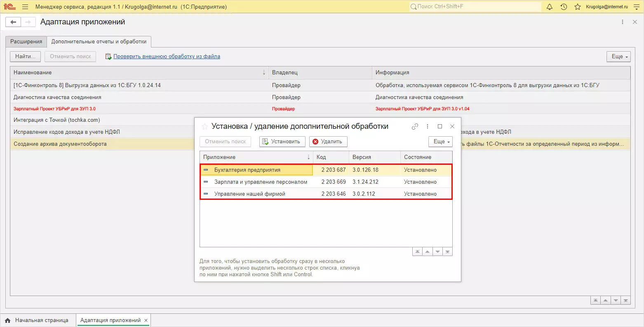Copy dialog link via chain icon

click(x=415, y=126)
